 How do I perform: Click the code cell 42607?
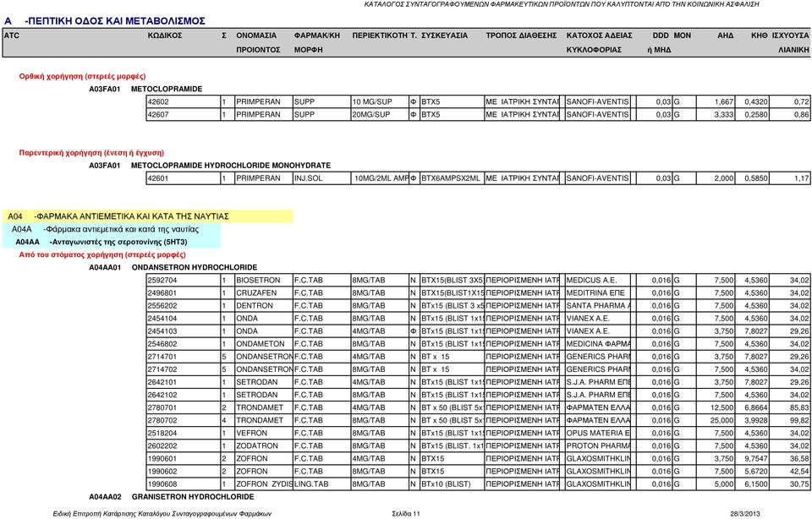click(x=184, y=114)
